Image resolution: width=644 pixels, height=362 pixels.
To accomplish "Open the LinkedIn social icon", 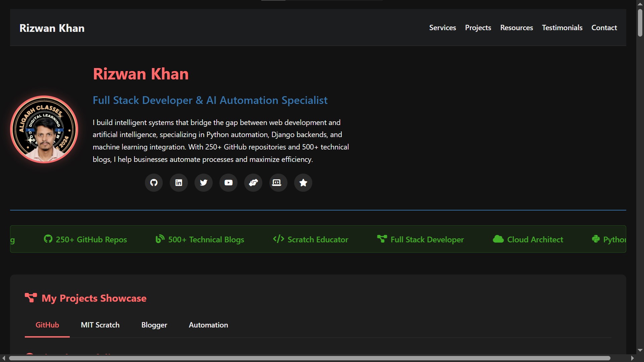I will point(179,183).
